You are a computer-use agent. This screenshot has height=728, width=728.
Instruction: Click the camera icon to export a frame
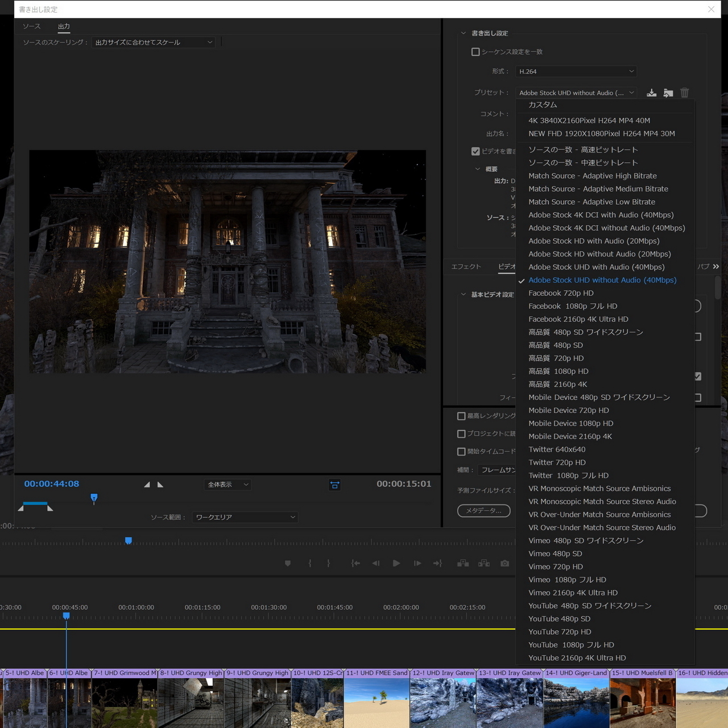[x=504, y=563]
